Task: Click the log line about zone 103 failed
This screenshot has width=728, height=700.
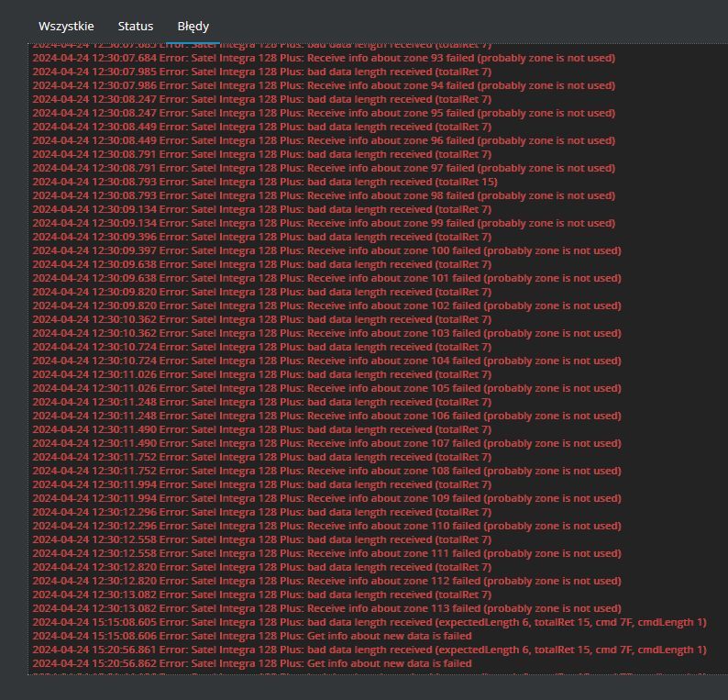Action: (x=326, y=333)
